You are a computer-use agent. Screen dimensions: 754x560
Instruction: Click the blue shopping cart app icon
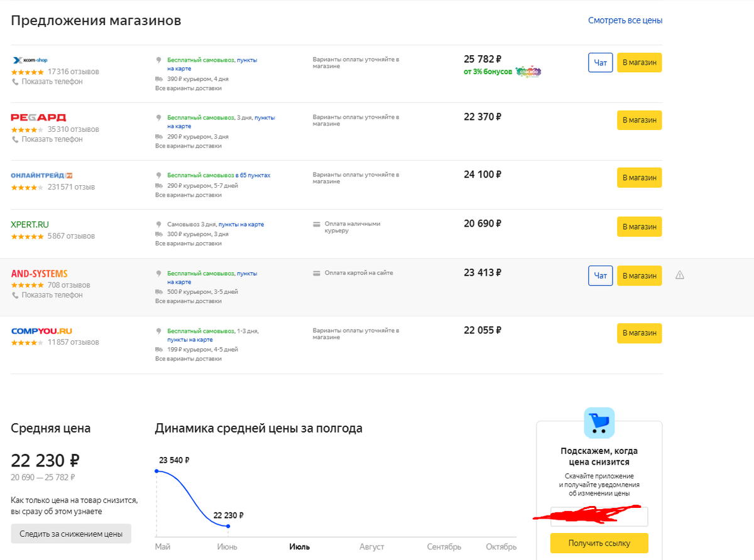tap(599, 423)
